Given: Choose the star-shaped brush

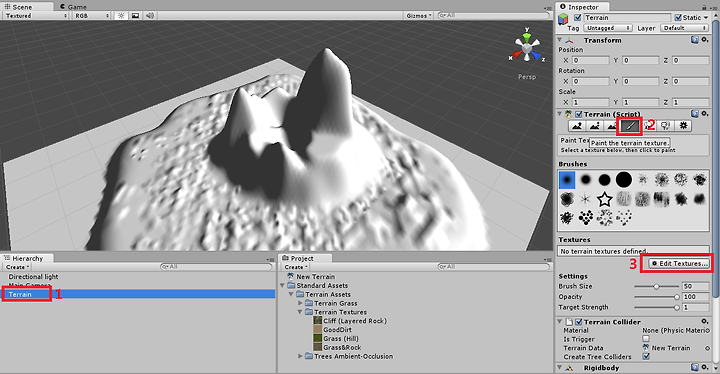Looking at the screenshot, I should (605, 199).
